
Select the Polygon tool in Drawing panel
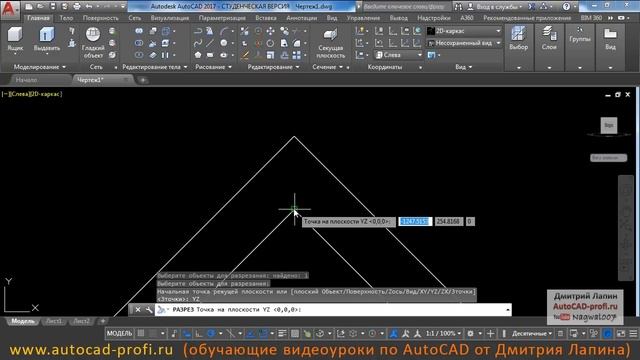(198, 55)
